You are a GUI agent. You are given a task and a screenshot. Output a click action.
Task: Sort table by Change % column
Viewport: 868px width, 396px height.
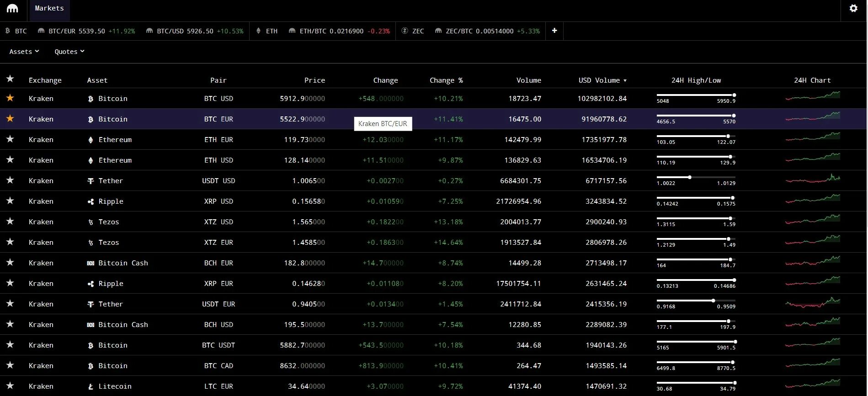446,80
